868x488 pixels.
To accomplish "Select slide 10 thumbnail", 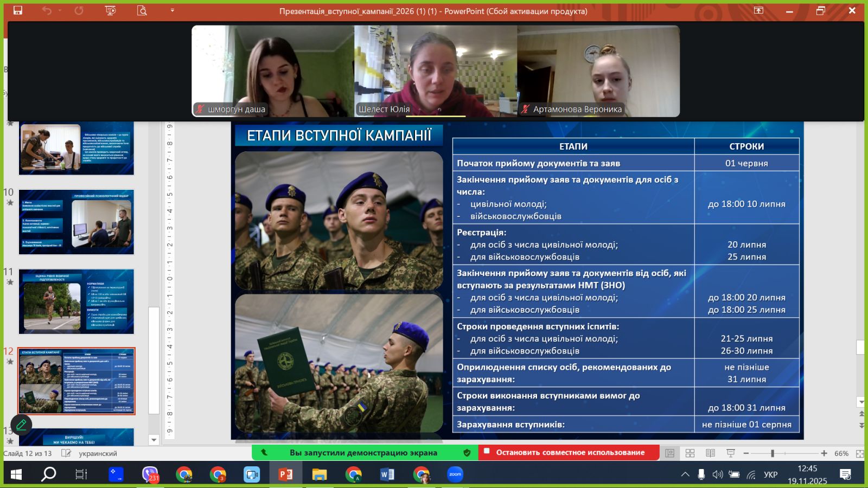I will (x=76, y=222).
